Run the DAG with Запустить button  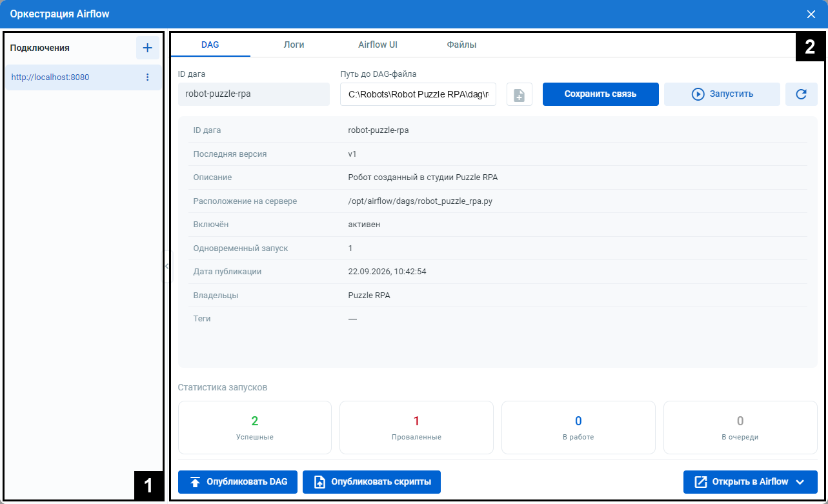722,94
